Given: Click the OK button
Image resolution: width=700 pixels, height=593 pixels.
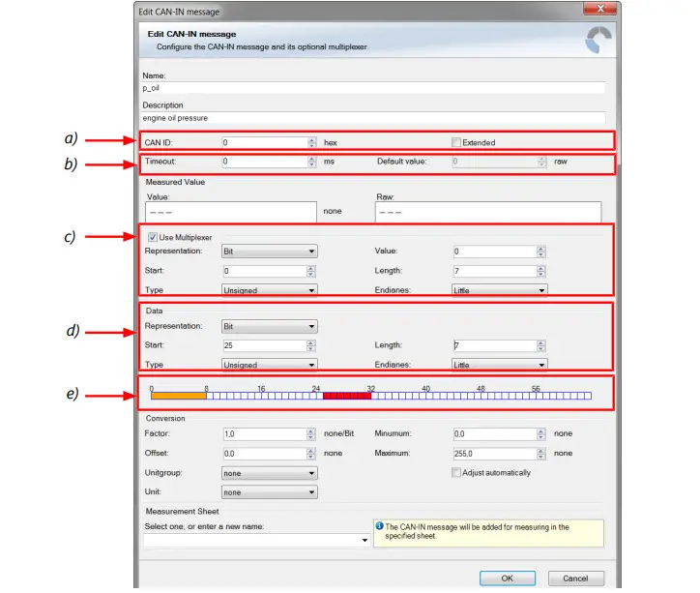Looking at the screenshot, I should (x=508, y=578).
